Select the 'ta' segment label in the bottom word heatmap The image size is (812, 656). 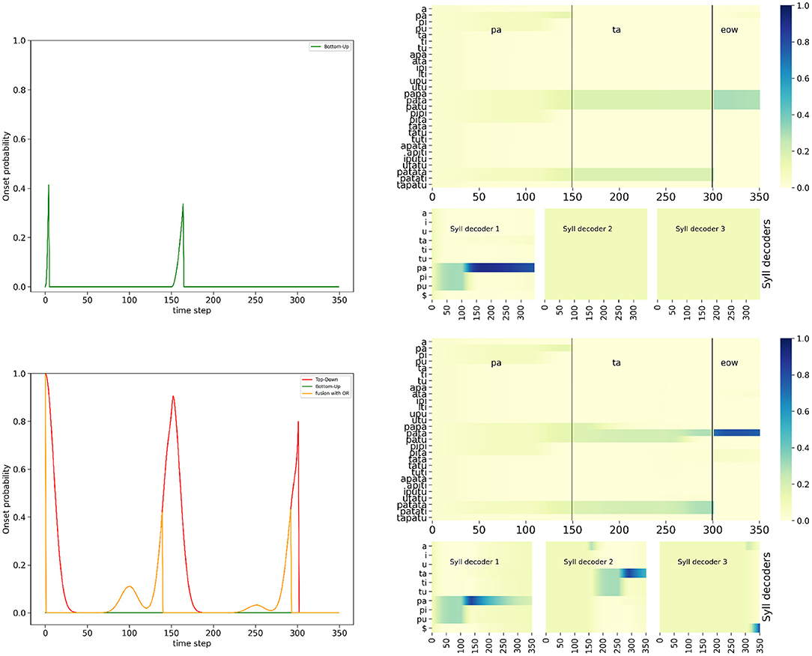pyautogui.click(x=616, y=363)
